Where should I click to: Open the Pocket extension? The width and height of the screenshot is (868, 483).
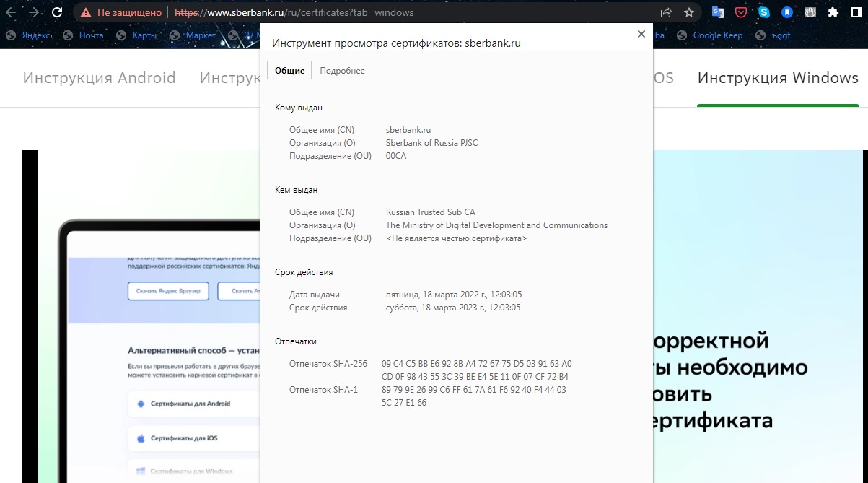coord(740,12)
